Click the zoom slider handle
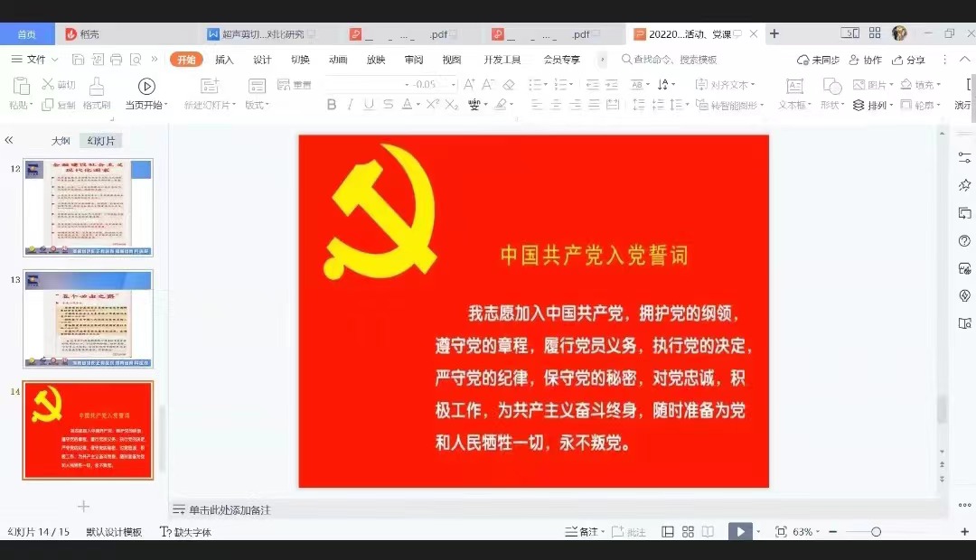Viewport: 976px width, 560px height. pyautogui.click(x=876, y=532)
